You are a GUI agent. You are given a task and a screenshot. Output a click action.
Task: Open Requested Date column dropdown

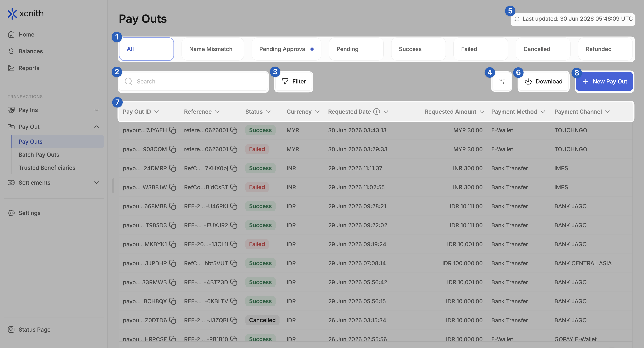[x=386, y=112]
